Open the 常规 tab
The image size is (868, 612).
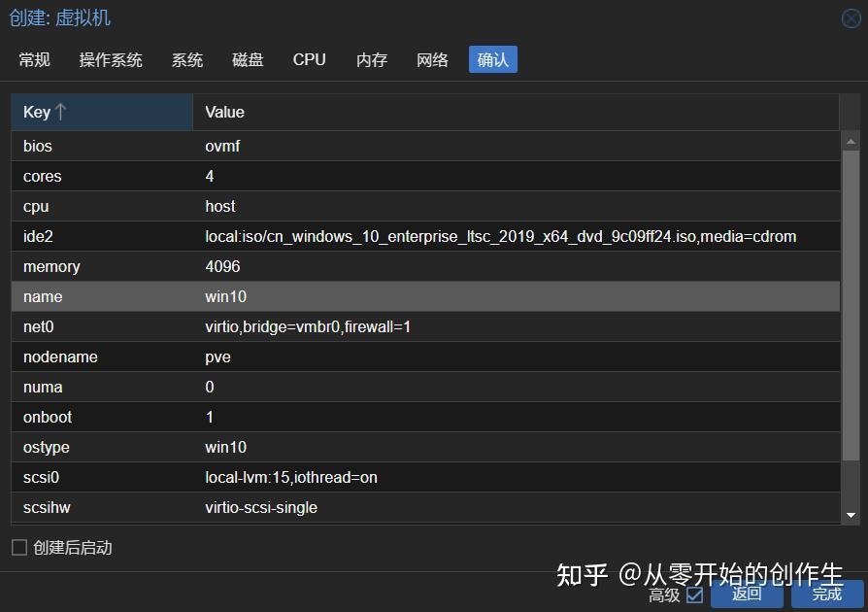point(34,60)
